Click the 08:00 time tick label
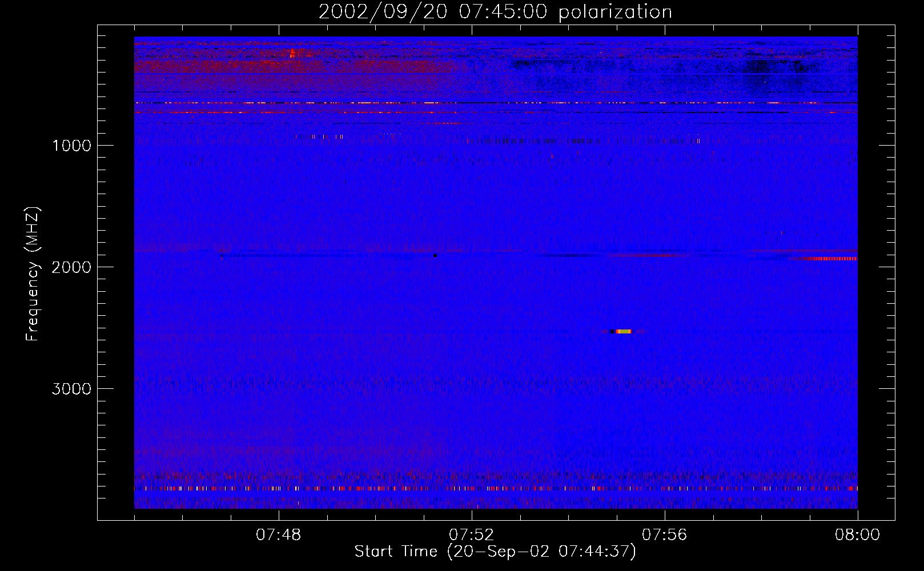 tap(857, 535)
